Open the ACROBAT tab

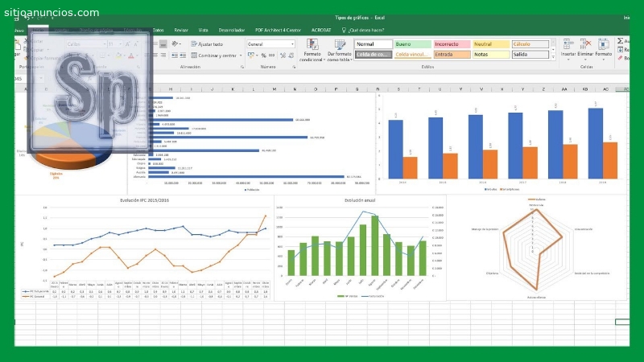(321, 31)
